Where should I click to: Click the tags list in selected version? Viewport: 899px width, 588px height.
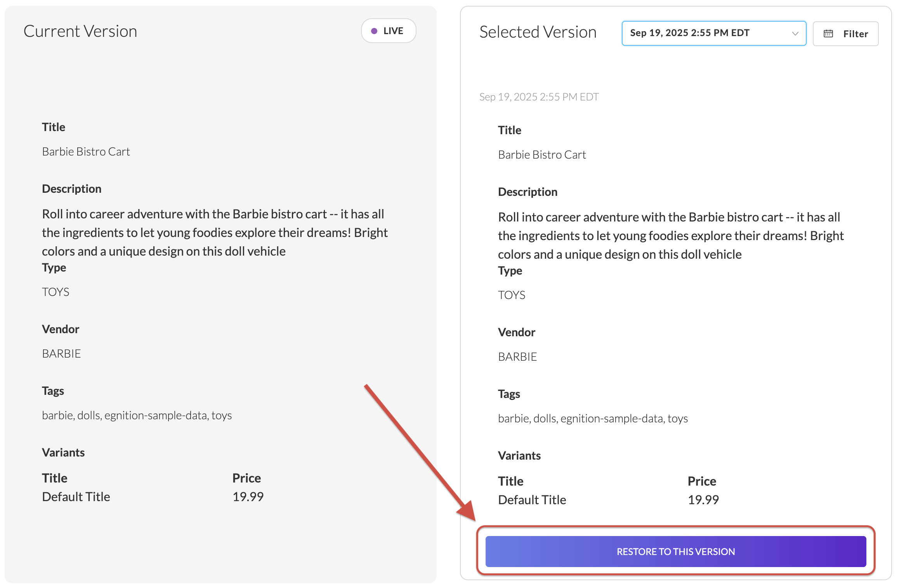593,419
